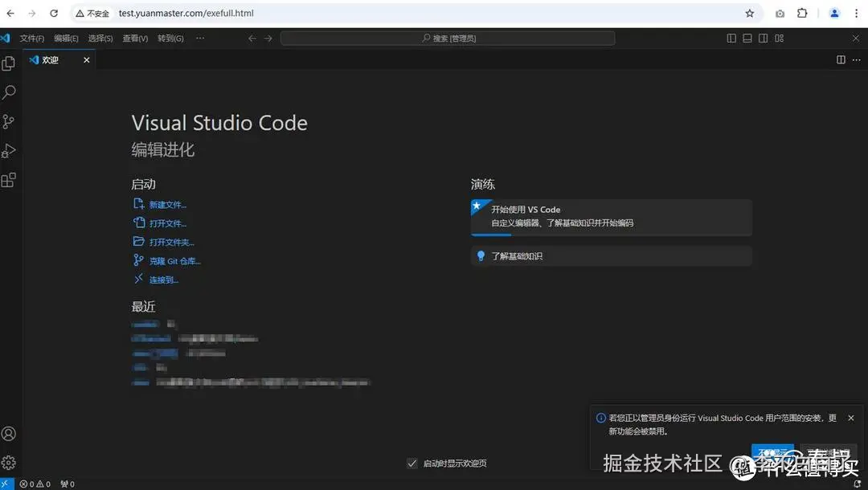Image resolution: width=868 pixels, height=490 pixels.
Task: Toggle primary side bar layout icon
Action: (731, 39)
